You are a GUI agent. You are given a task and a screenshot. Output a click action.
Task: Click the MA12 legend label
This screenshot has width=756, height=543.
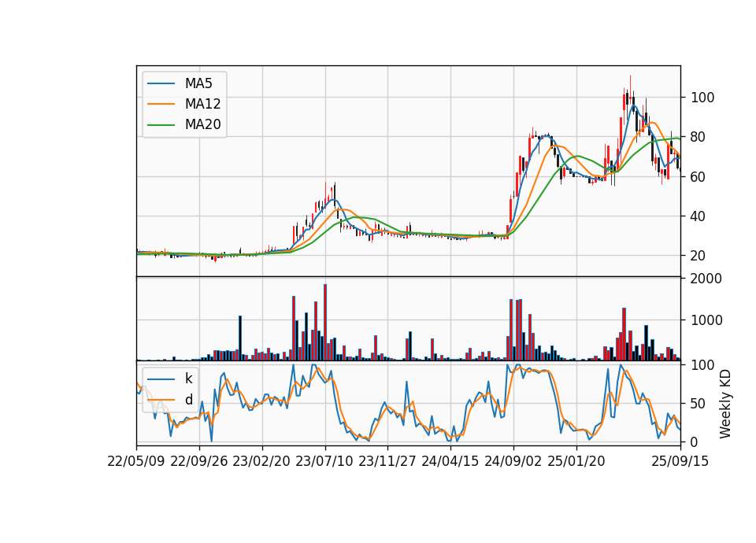pos(202,104)
